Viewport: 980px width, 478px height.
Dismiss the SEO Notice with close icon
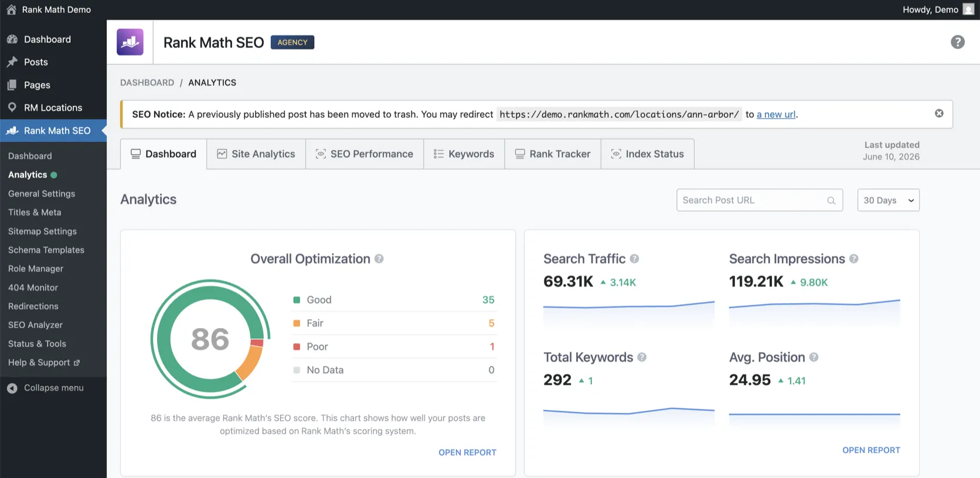[939, 113]
